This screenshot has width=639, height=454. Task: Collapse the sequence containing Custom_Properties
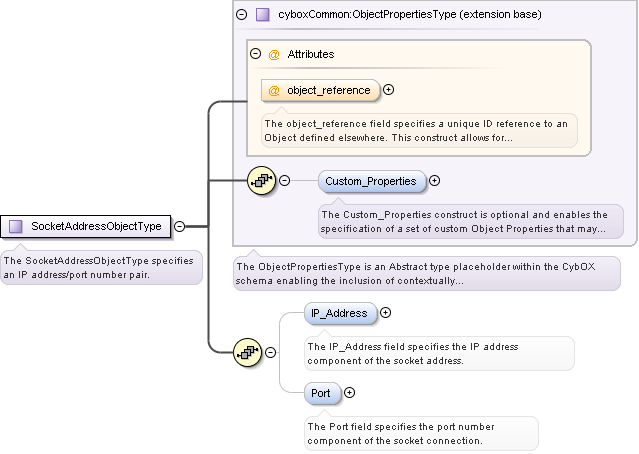284,181
